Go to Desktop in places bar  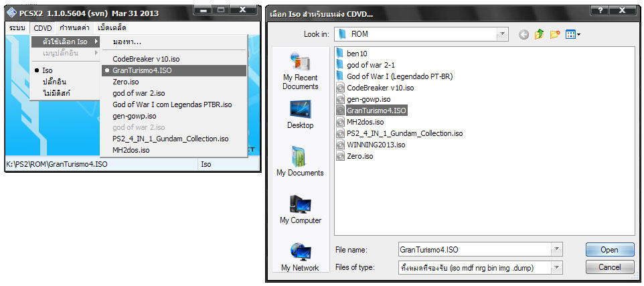[x=301, y=115]
